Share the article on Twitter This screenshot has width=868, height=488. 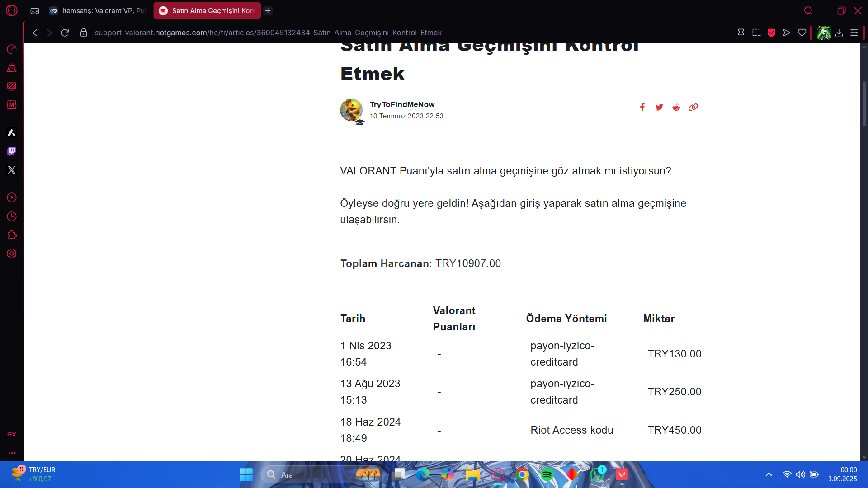pos(659,107)
